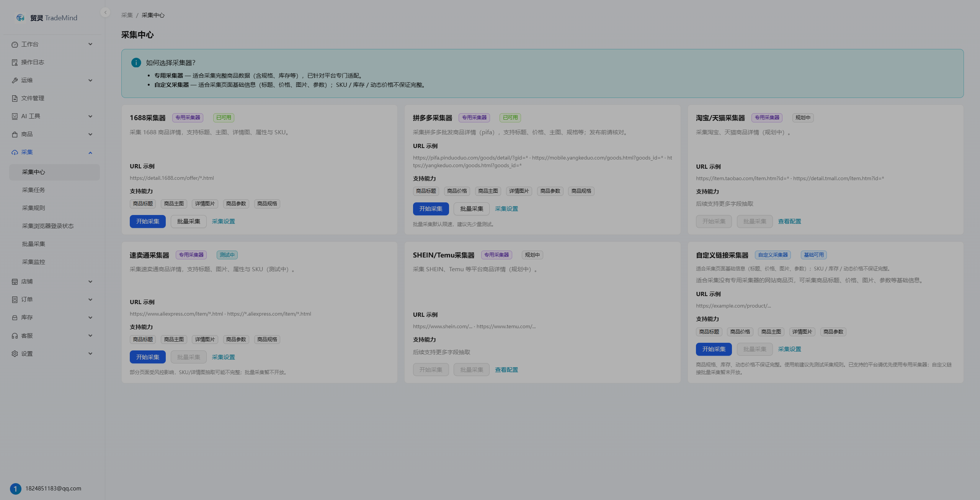Click 批量采集 on the 1688采集器 card
The height and width of the screenshot is (500, 980).
(189, 221)
